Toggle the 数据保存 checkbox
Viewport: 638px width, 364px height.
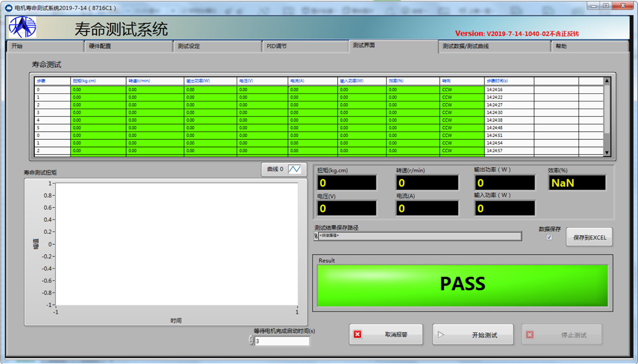[x=549, y=237]
